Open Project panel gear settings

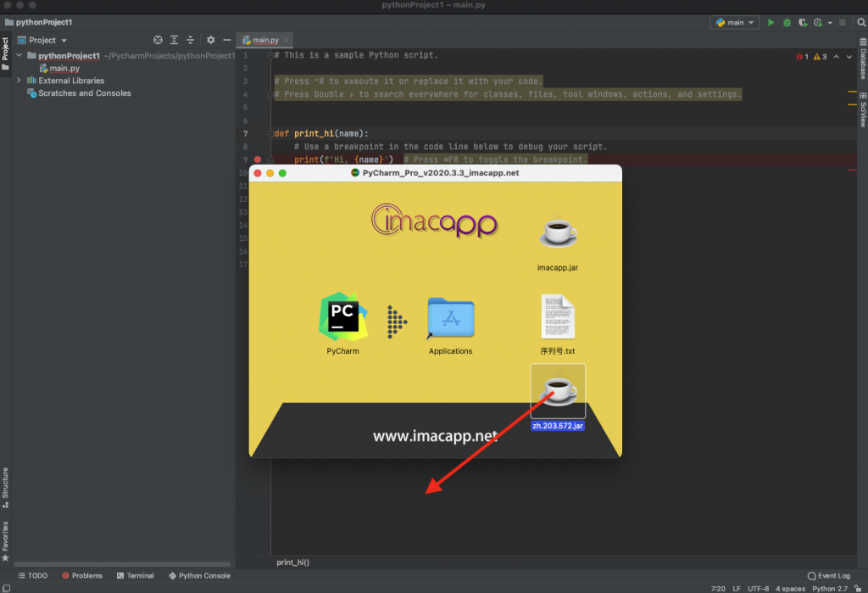pyautogui.click(x=210, y=40)
